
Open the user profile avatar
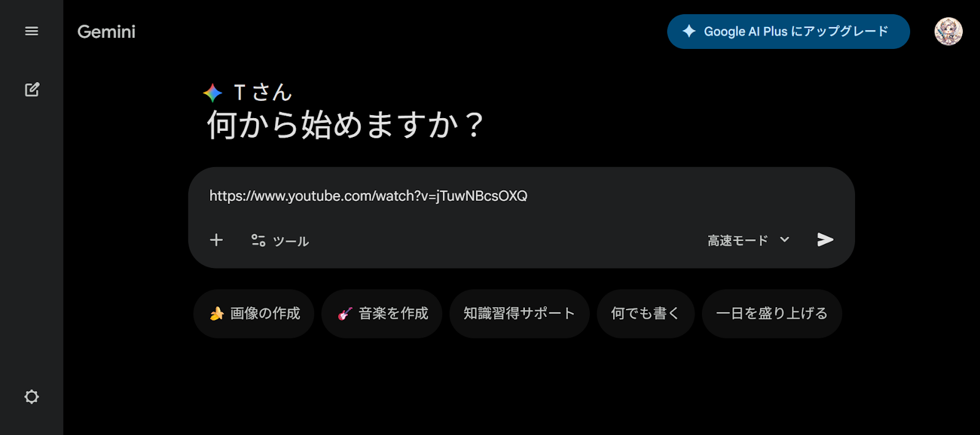pyautogui.click(x=948, y=31)
